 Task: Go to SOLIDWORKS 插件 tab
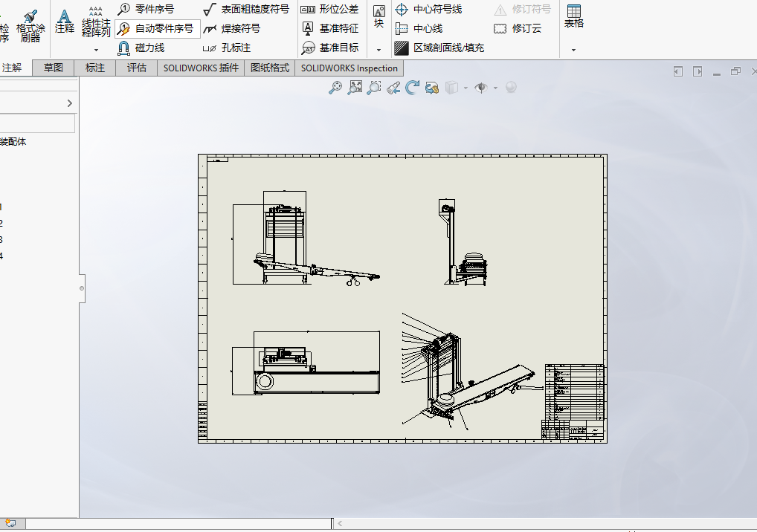(201, 68)
